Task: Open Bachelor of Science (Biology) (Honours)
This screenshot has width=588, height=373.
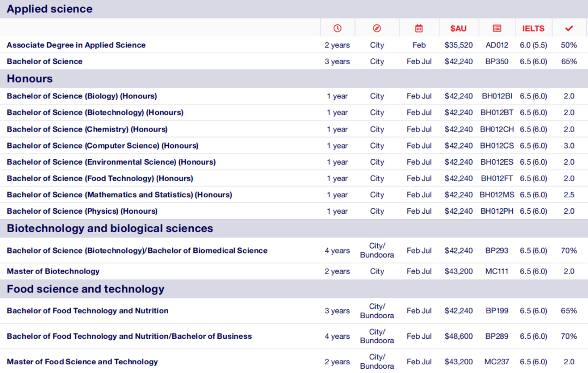Action: point(82,96)
